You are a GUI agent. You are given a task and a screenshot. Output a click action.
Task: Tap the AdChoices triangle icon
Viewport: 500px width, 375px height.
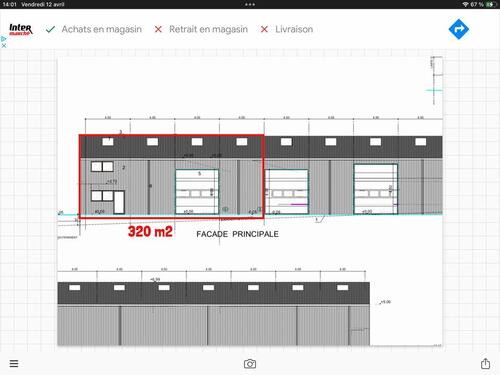[3, 39]
